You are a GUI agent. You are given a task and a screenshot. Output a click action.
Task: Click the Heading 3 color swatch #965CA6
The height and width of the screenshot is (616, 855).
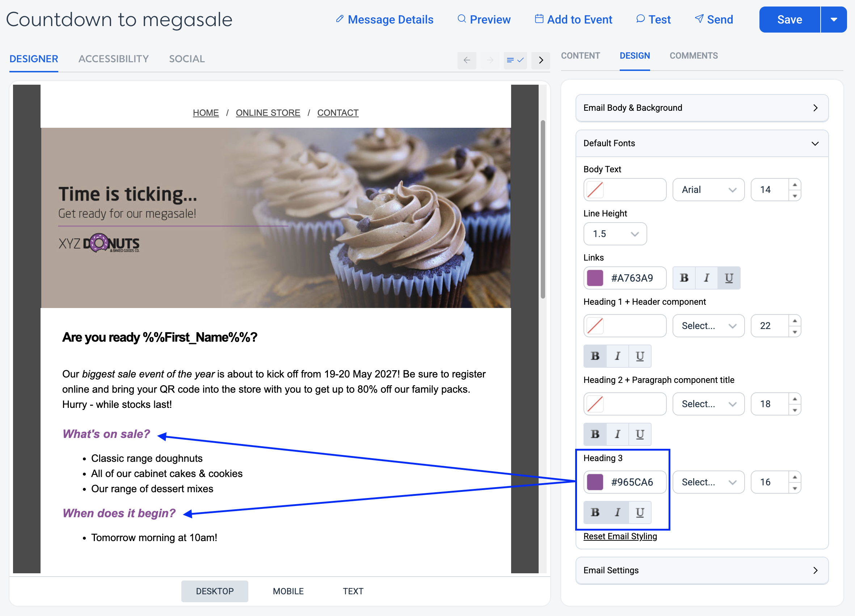pos(595,482)
